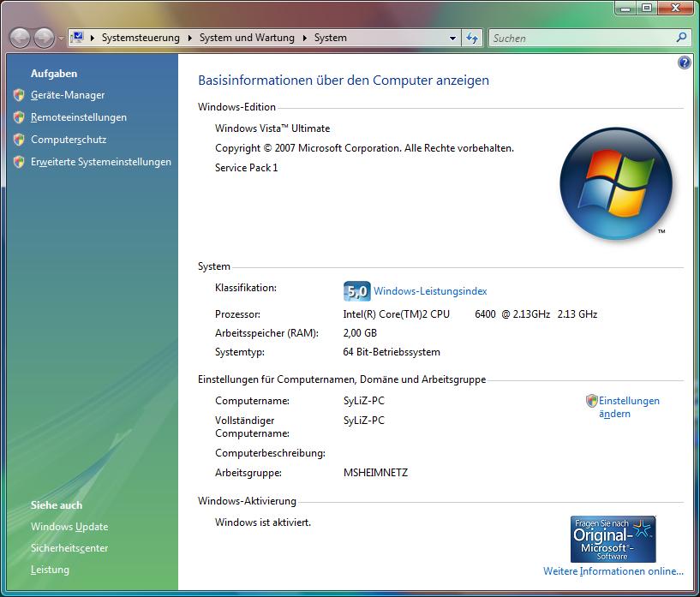Click the Windows Vista logo orb
Image resolution: width=700 pixels, height=597 pixels.
[x=616, y=184]
